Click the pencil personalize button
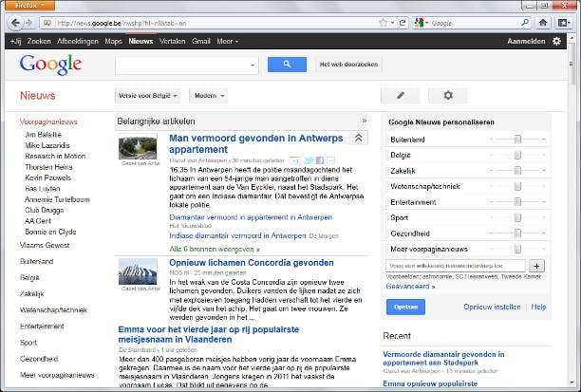The height and width of the screenshot is (392, 581). tap(401, 96)
